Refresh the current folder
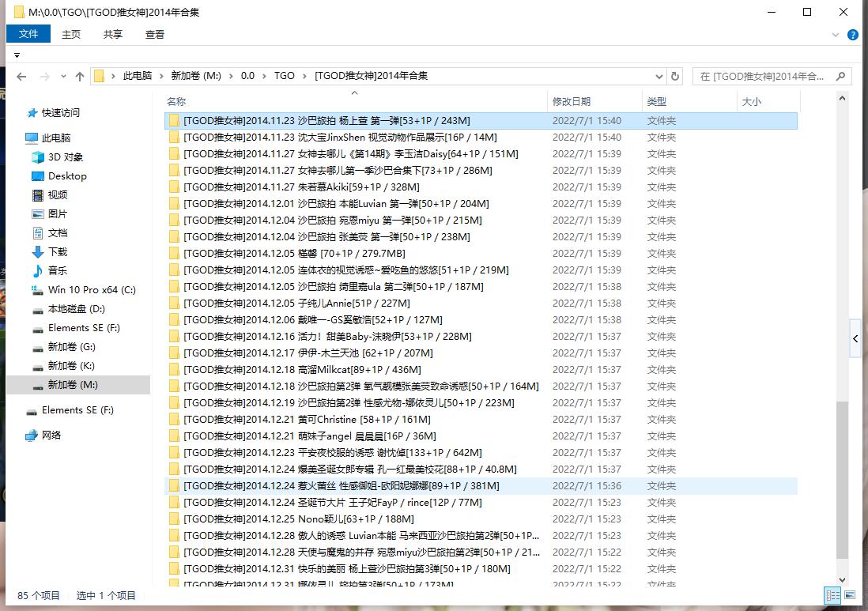This screenshot has height=611, width=868. point(675,77)
